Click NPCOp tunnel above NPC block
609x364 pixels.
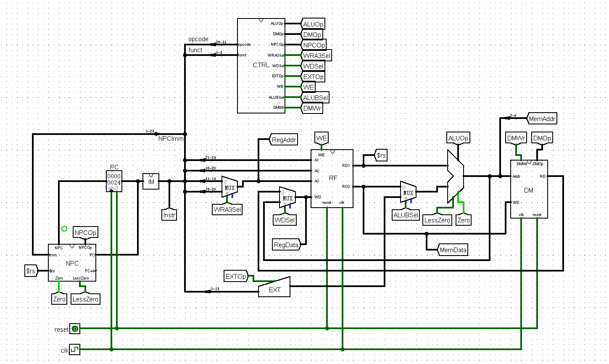tap(85, 232)
